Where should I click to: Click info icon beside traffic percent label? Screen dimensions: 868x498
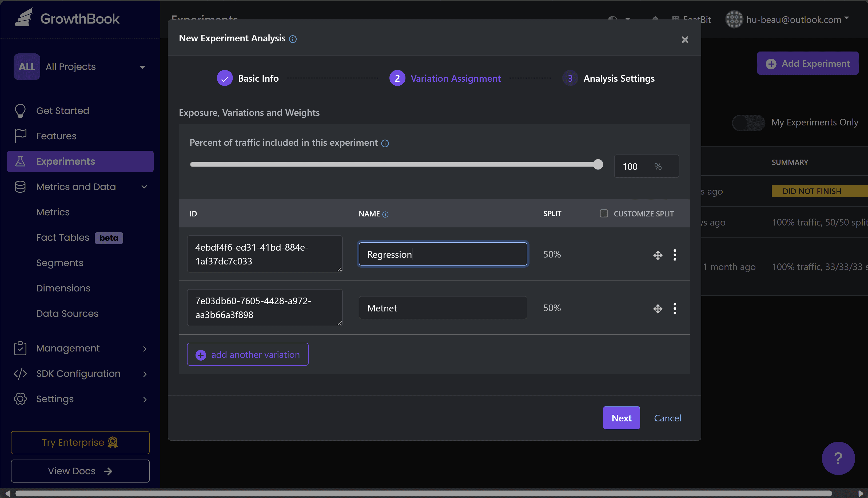tap(385, 143)
